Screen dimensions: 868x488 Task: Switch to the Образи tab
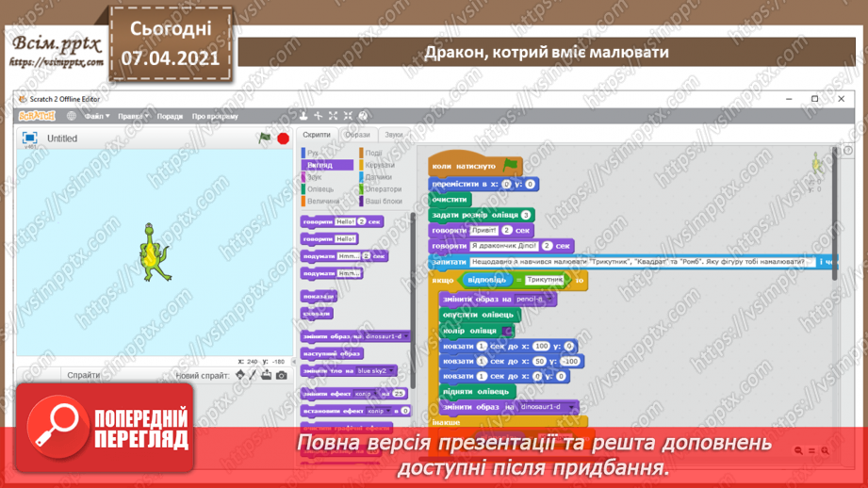coord(357,135)
